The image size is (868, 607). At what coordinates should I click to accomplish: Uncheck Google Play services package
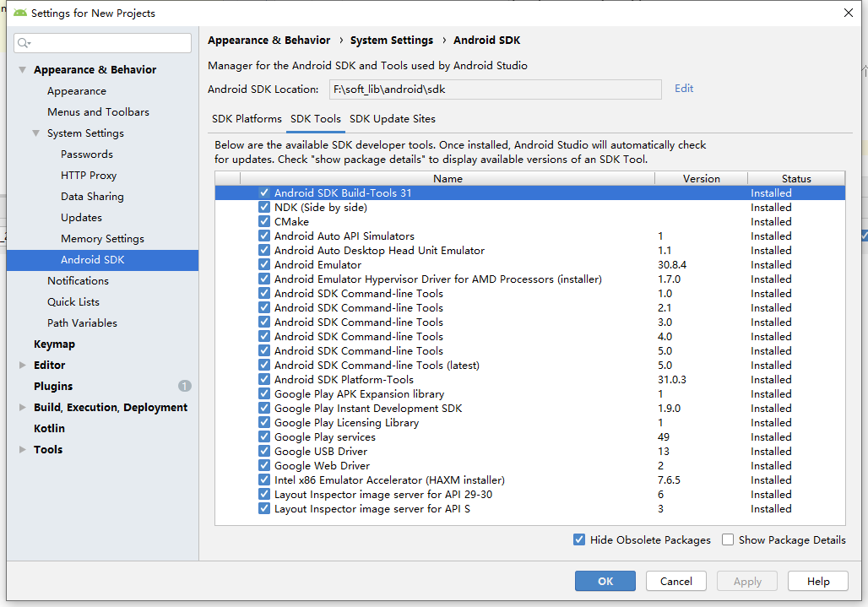coord(264,436)
